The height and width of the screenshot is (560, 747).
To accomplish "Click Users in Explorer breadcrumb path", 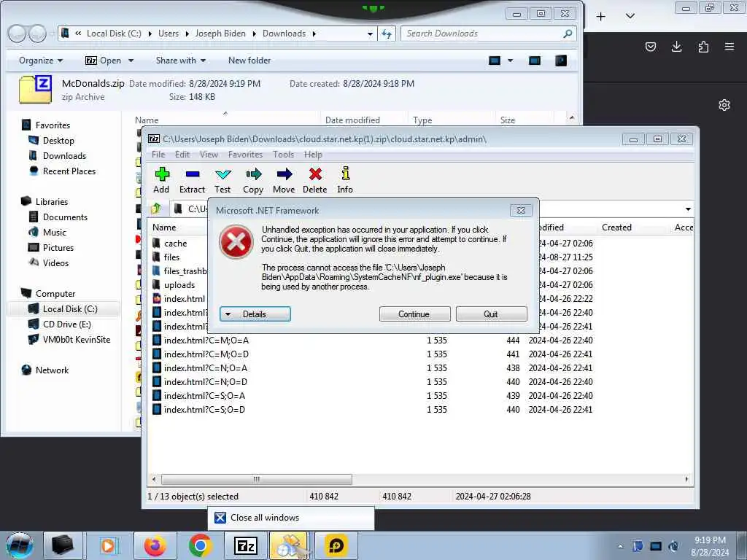I will (x=169, y=34).
